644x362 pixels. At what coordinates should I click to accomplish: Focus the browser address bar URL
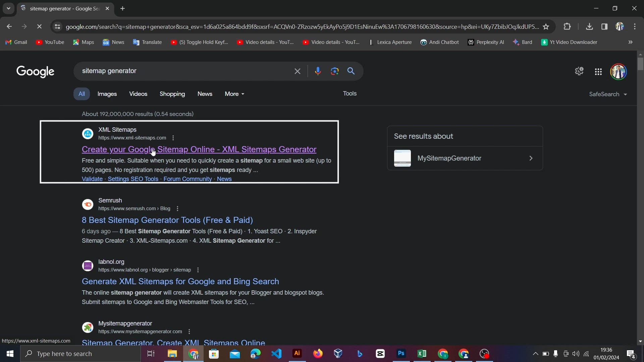(302, 26)
